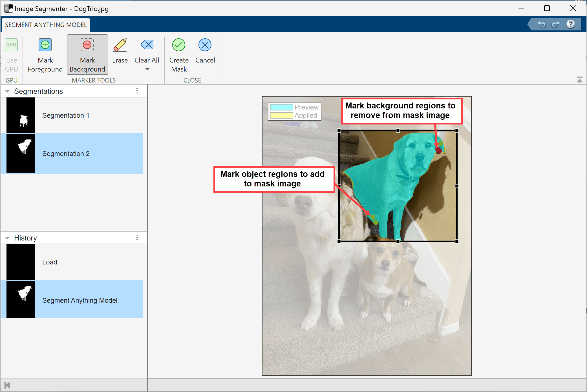Select the Load history entry
The width and height of the screenshot is (587, 392).
pos(50,262)
